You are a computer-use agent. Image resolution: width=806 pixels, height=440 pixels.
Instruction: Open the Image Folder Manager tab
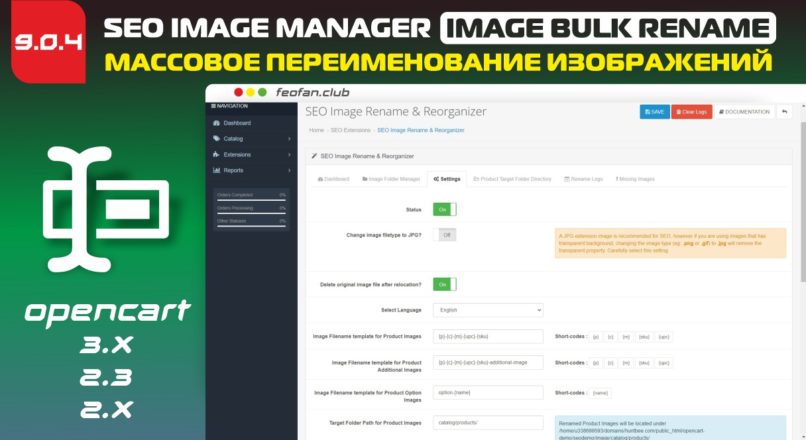click(x=391, y=179)
